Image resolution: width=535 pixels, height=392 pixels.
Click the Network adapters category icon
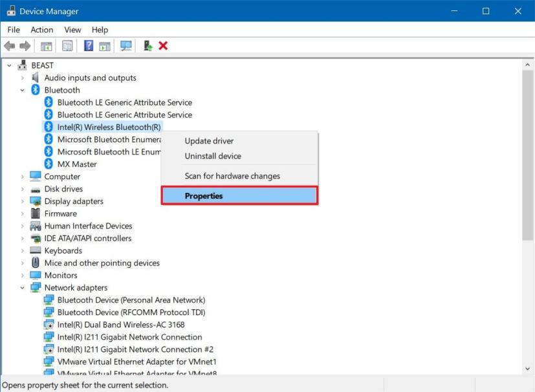36,287
